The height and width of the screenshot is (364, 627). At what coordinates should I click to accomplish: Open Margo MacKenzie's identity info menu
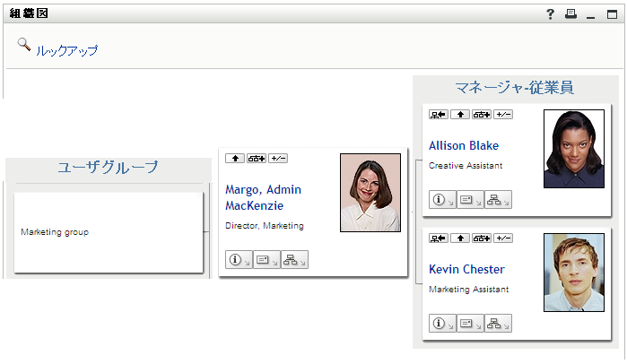pyautogui.click(x=239, y=260)
